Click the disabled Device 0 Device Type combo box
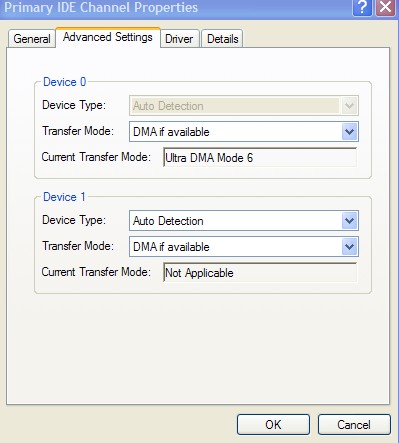The height and width of the screenshot is (443, 399). (x=244, y=106)
